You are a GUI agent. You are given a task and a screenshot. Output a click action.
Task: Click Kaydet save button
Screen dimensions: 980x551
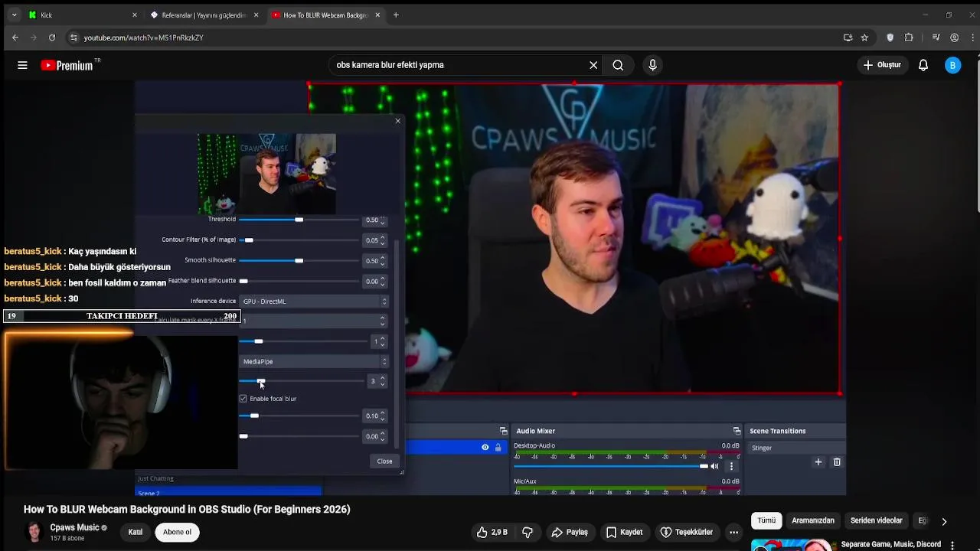pos(624,532)
